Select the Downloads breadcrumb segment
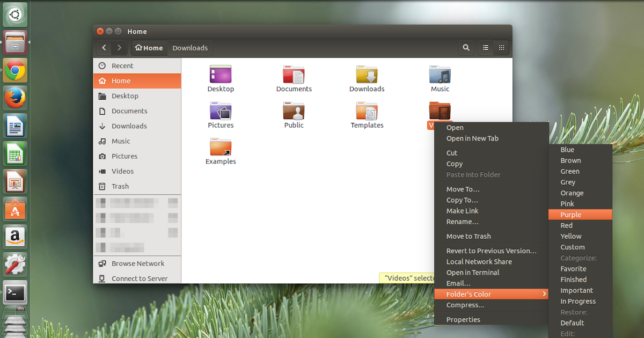Image resolution: width=644 pixels, height=338 pixels. (x=189, y=48)
